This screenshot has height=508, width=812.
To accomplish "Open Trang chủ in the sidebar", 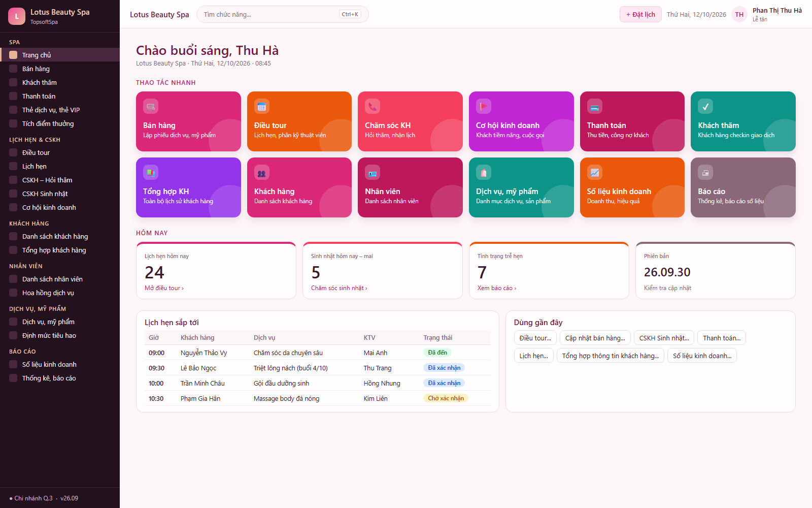I will pyautogui.click(x=60, y=55).
